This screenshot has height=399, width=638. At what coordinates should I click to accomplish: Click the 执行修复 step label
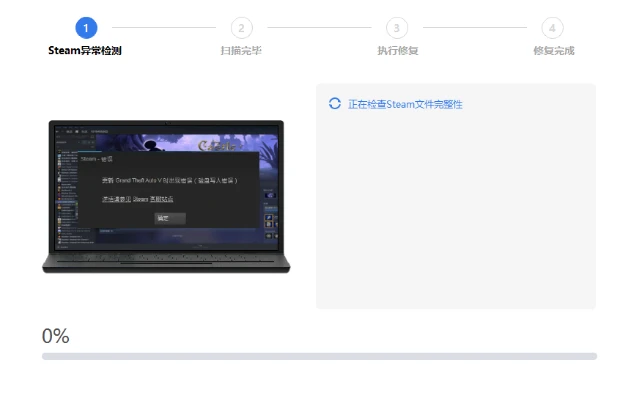[x=398, y=50]
